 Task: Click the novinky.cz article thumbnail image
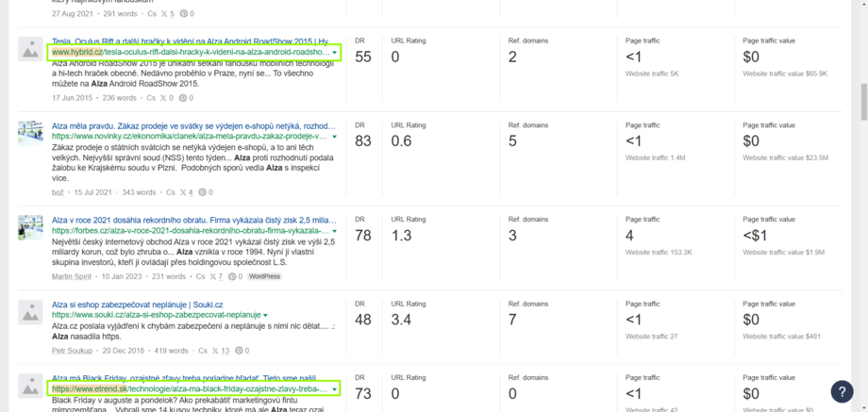click(30, 133)
